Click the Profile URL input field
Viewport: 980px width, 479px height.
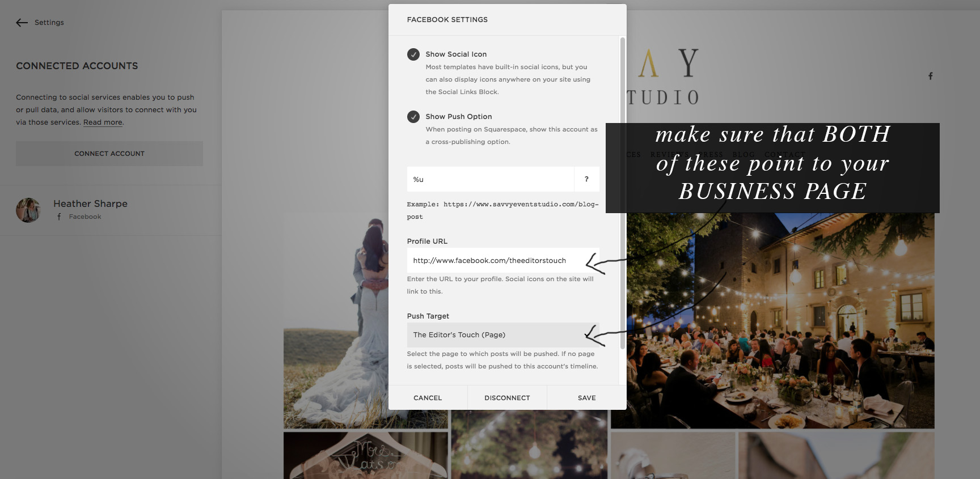(503, 260)
